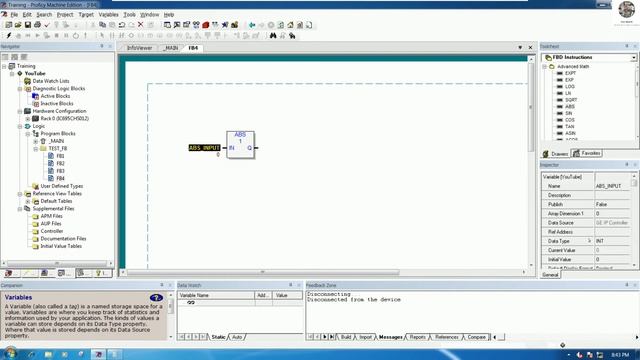Screen dimensions: 640x360
Task: Open the General tab in Inspector
Action: 550,275
